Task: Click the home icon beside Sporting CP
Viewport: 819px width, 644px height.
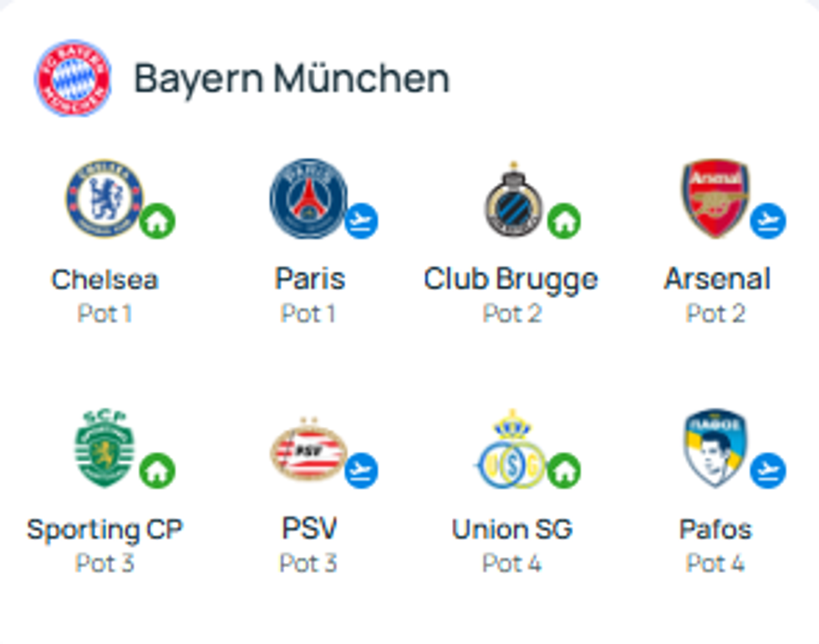Action: (157, 471)
